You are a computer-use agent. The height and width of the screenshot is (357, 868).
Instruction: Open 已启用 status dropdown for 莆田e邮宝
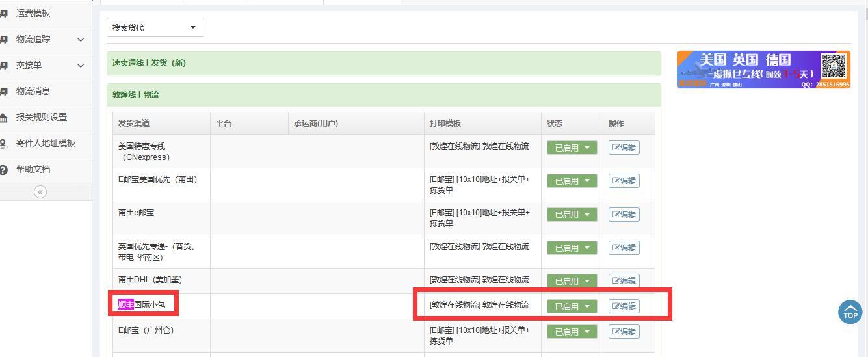pos(572,215)
